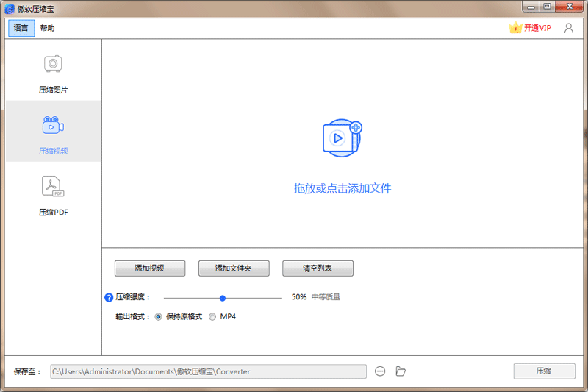Click the 保存至 output path field
This screenshot has height=392, width=588.
(208, 371)
